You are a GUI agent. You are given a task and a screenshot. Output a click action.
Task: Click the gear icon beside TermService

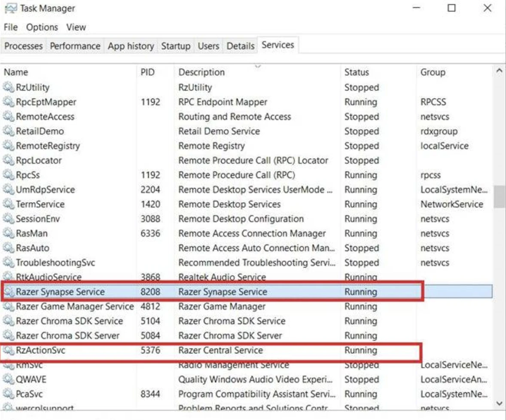click(x=9, y=204)
